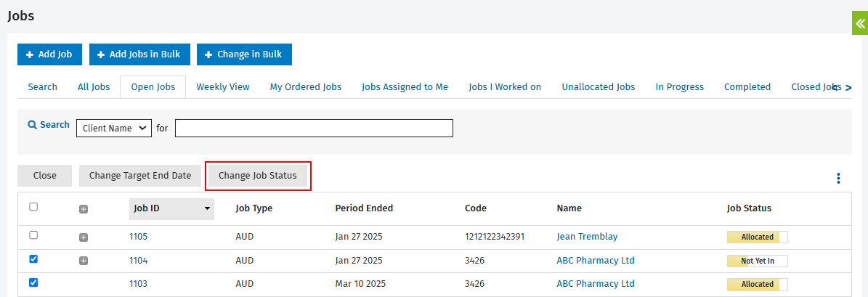The width and height of the screenshot is (868, 297).
Task: Open Jean Tremblay client link
Action: click(x=588, y=237)
